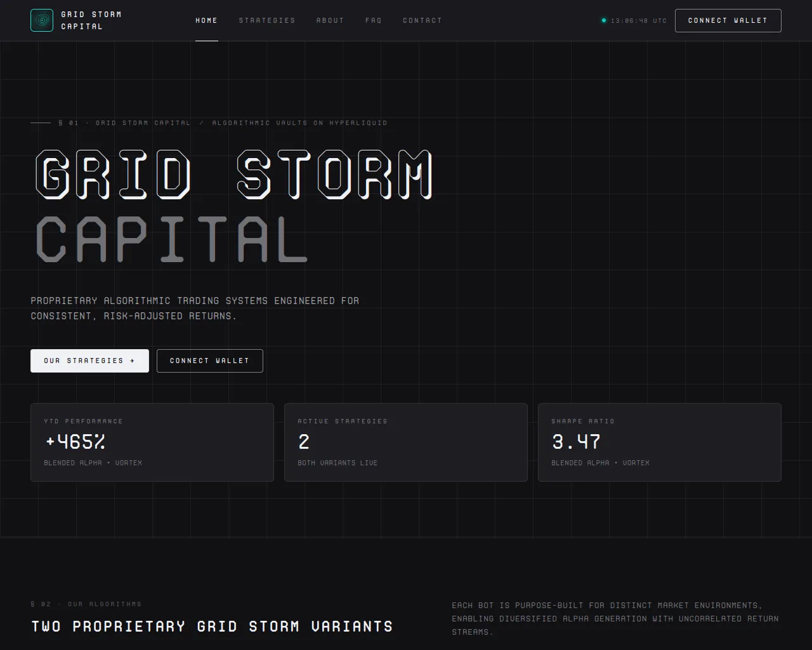812x650 pixels.
Task: Click the Active Strategies value 2
Action: 304,441
